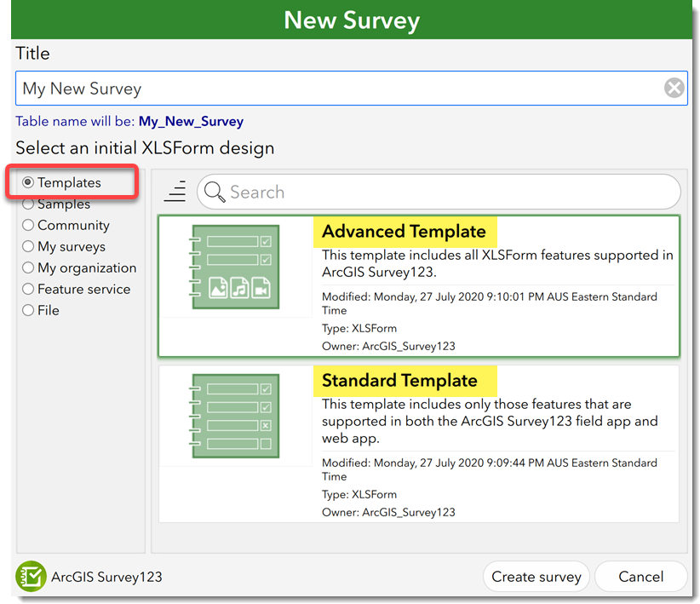
Task: Click the Create survey button
Action: click(536, 577)
